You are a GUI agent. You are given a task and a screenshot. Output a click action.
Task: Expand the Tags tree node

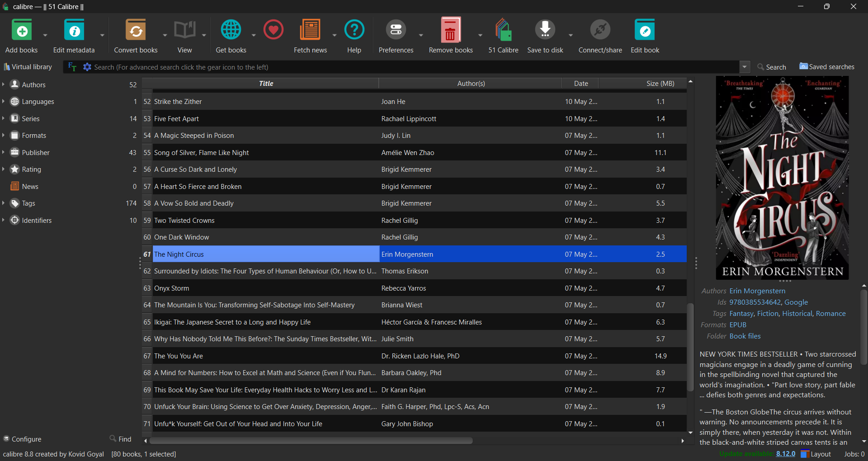[x=4, y=203]
